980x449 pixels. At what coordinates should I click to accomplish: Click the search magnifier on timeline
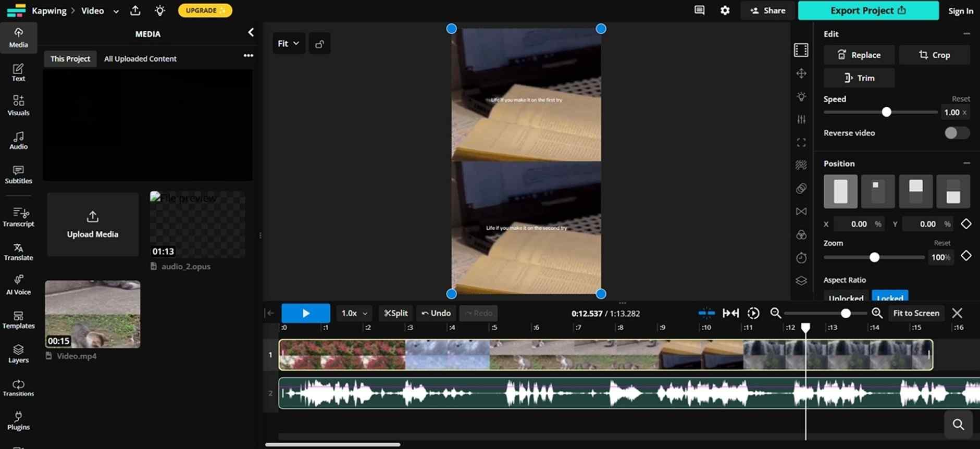959,425
